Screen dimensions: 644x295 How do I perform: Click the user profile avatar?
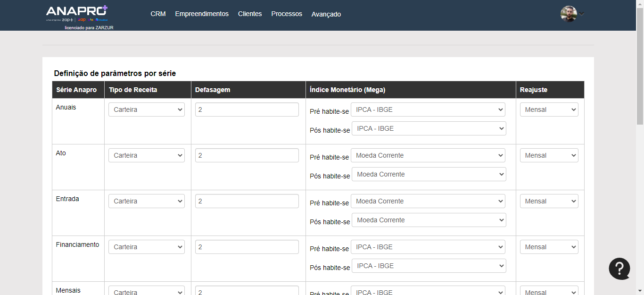(569, 14)
